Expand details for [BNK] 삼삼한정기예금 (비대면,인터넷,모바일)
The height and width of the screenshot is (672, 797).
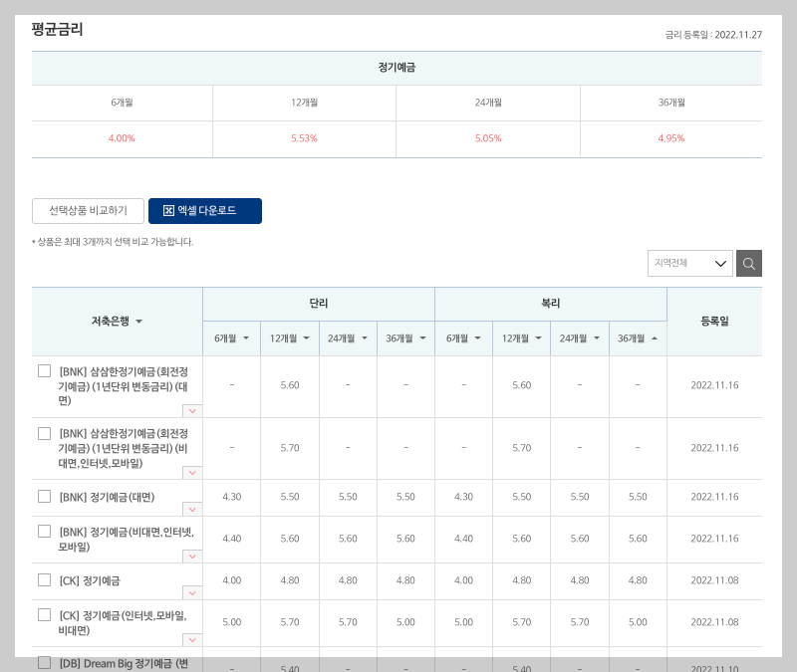click(x=192, y=473)
